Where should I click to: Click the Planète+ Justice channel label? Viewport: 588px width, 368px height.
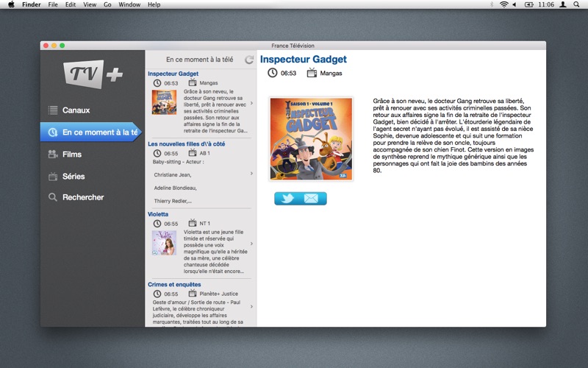click(218, 294)
